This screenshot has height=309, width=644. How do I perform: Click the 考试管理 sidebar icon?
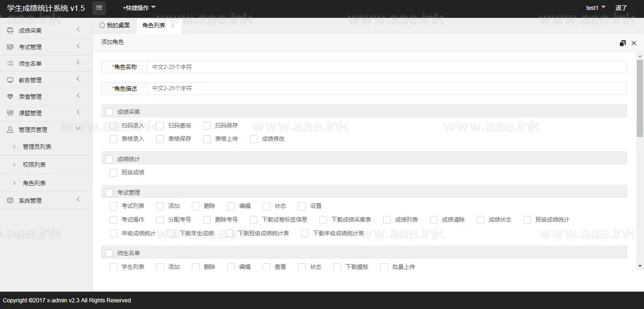(10, 47)
